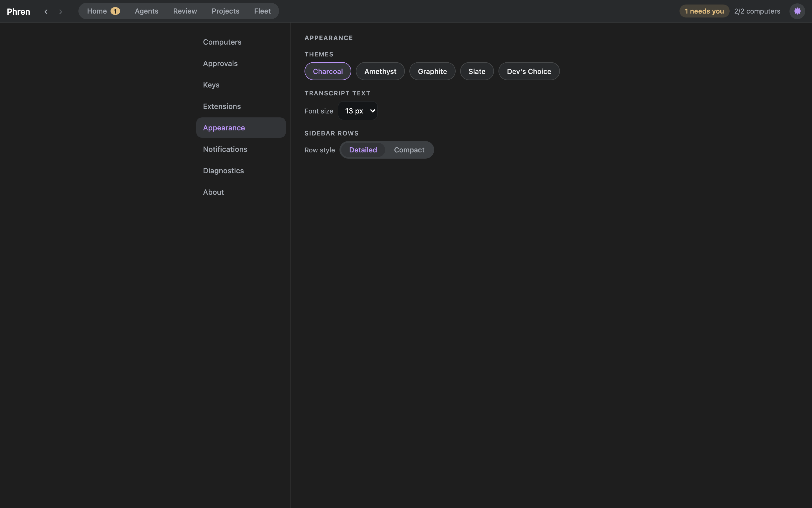Open Computers settings section

pyautogui.click(x=241, y=42)
